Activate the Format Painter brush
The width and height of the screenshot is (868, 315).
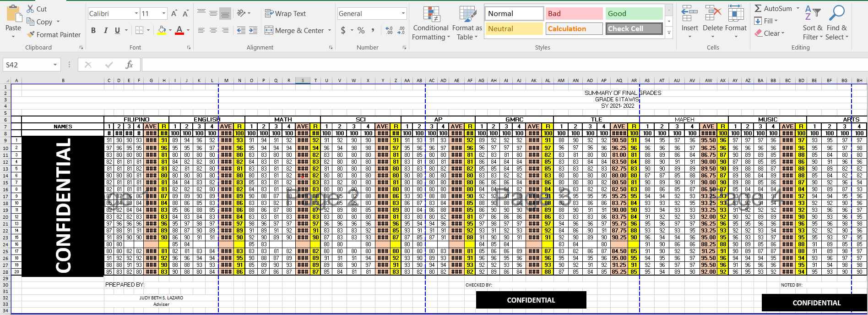tap(31, 34)
